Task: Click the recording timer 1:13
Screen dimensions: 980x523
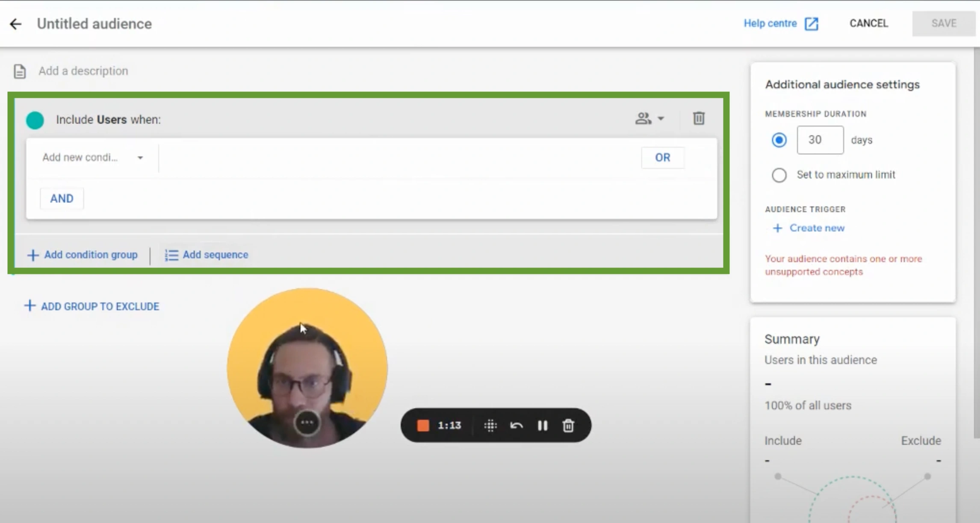Action: 449,426
